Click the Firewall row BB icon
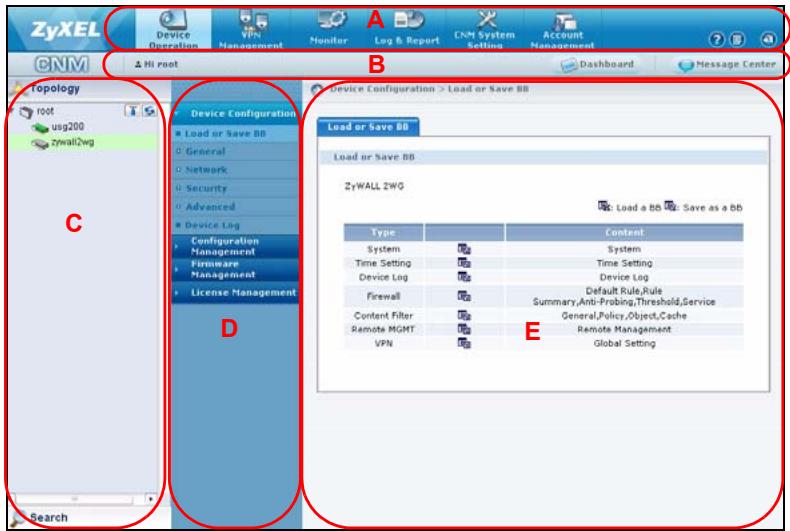 click(x=464, y=296)
